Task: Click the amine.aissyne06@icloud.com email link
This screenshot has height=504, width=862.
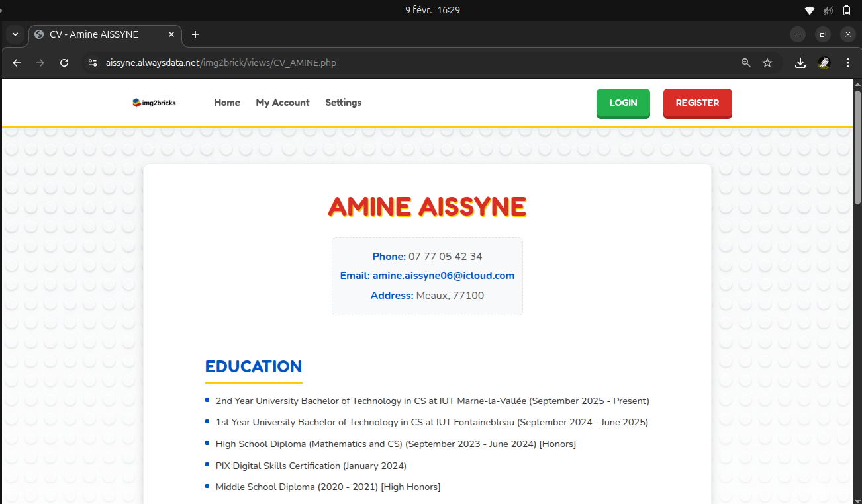Action: 443,276
